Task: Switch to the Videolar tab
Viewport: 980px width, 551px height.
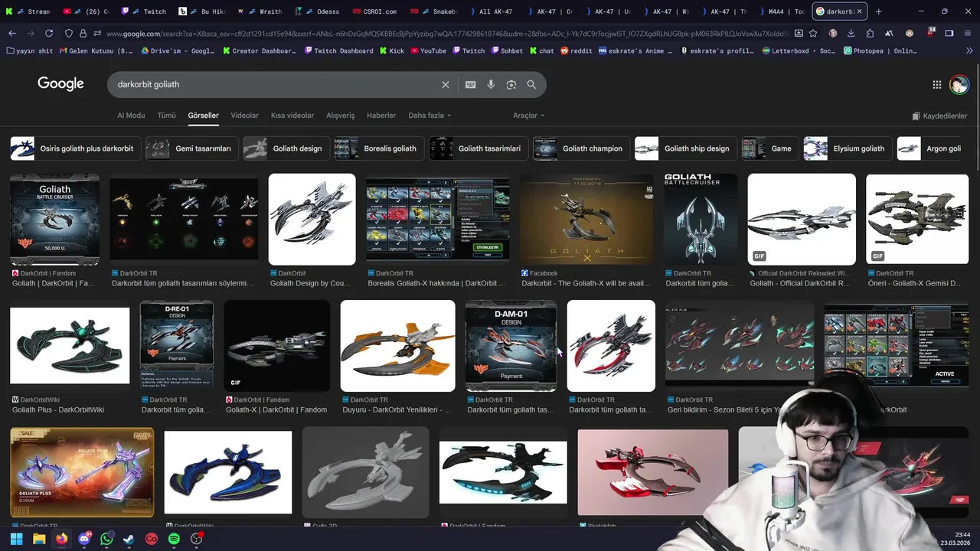Action: point(244,116)
